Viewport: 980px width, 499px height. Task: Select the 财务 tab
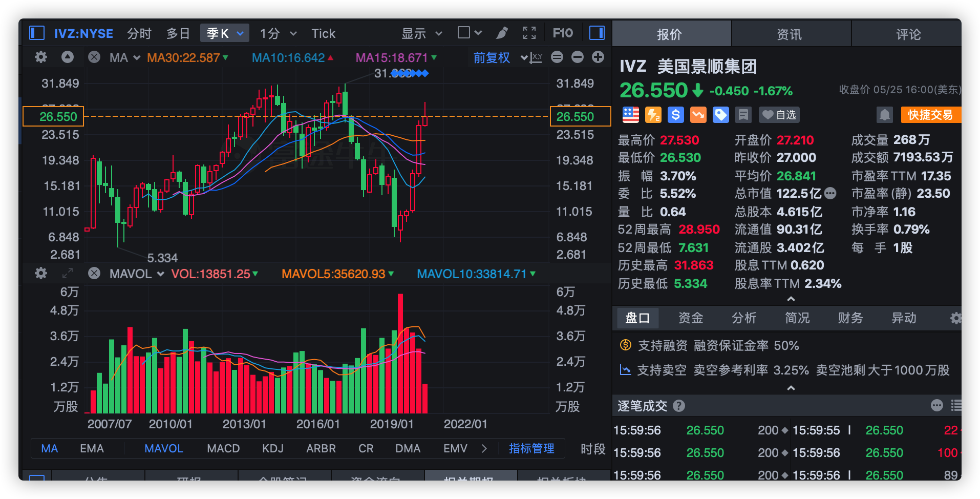coord(850,318)
